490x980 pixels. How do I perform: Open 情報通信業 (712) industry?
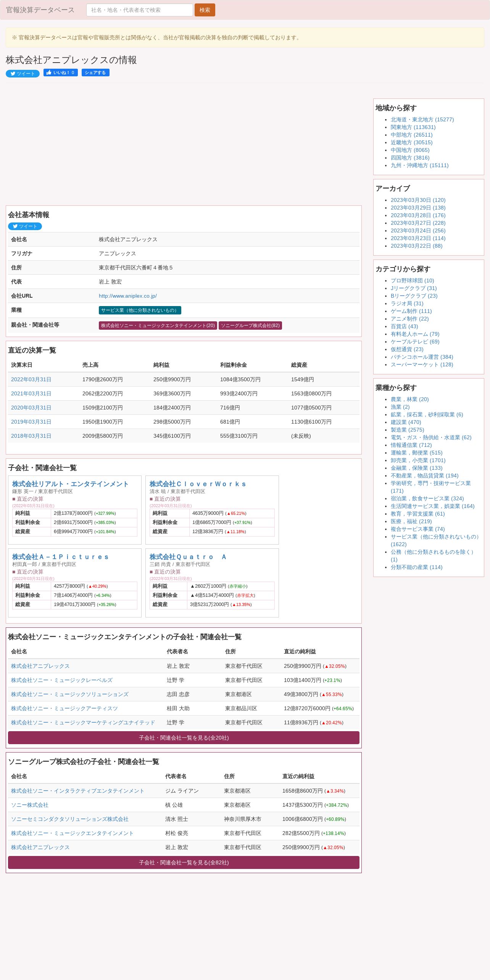411,445
